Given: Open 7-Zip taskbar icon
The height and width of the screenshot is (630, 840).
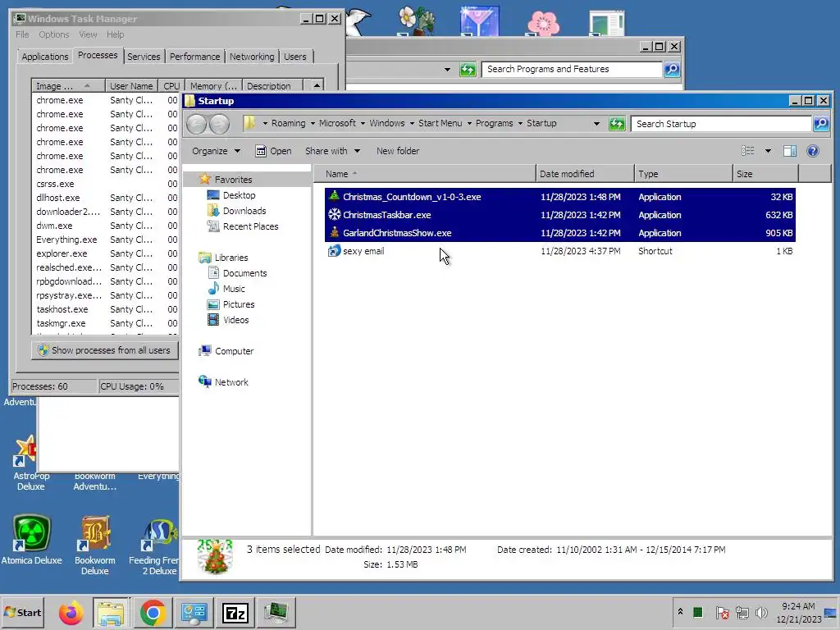Looking at the screenshot, I should tap(235, 612).
